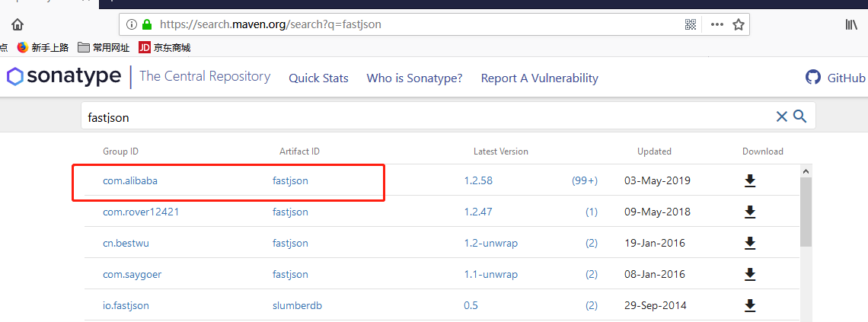Clear the search with the X icon

(781, 116)
